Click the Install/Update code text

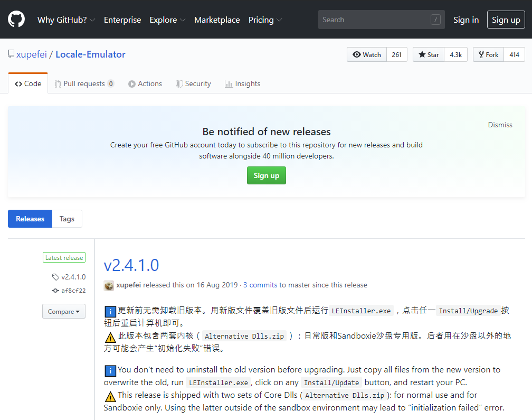(331, 382)
